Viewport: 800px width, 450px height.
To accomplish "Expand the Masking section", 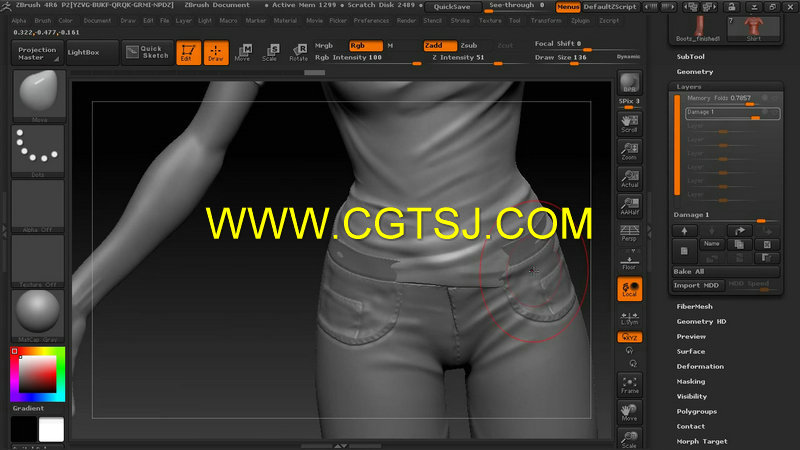I will [691, 382].
